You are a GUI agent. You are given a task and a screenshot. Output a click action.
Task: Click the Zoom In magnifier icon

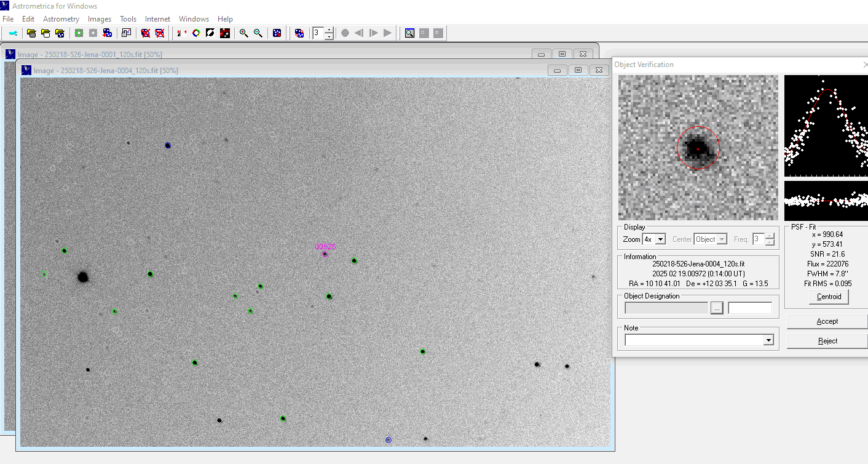[x=244, y=33]
